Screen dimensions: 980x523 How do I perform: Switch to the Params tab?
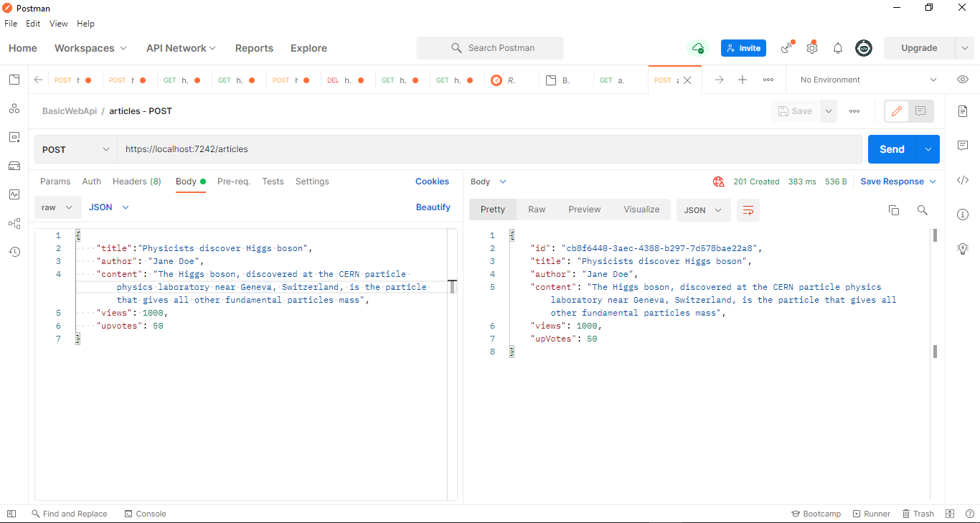pyautogui.click(x=55, y=182)
